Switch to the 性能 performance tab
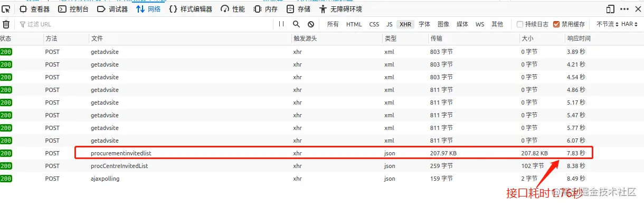644x205 pixels. click(x=233, y=9)
